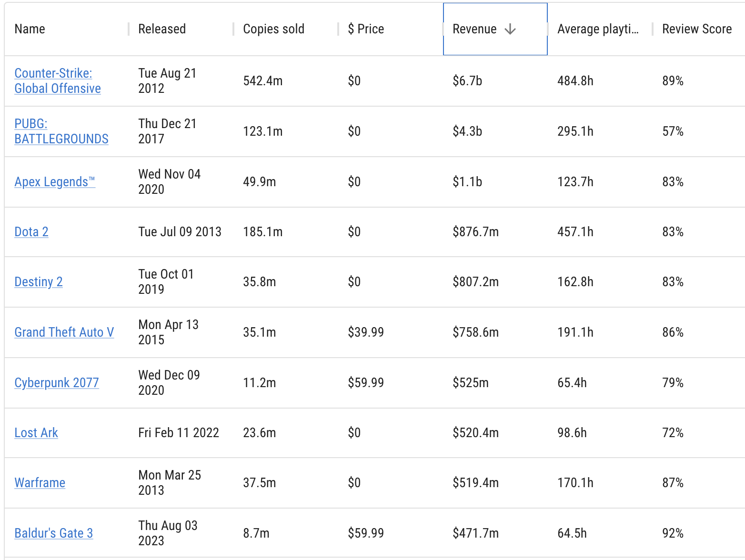Click the 57% review score

click(673, 131)
